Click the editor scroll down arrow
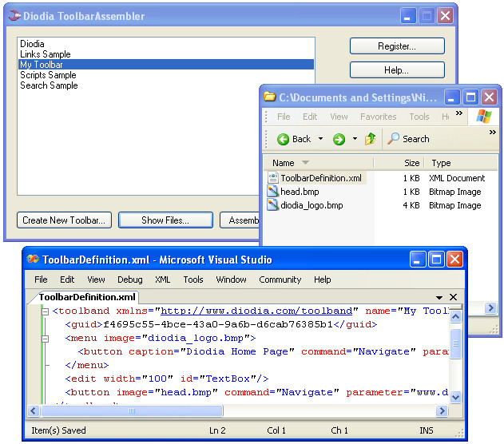The image size is (504, 444). [x=455, y=398]
